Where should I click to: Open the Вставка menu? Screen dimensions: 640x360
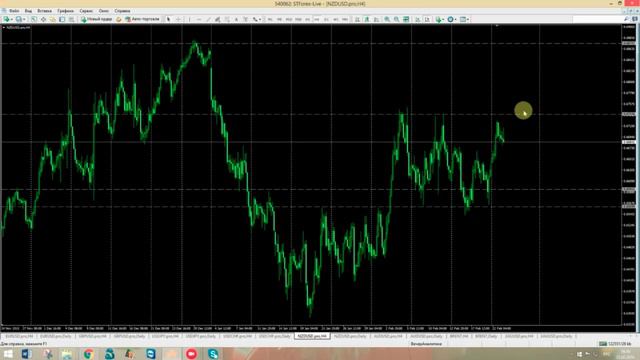[x=44, y=11]
